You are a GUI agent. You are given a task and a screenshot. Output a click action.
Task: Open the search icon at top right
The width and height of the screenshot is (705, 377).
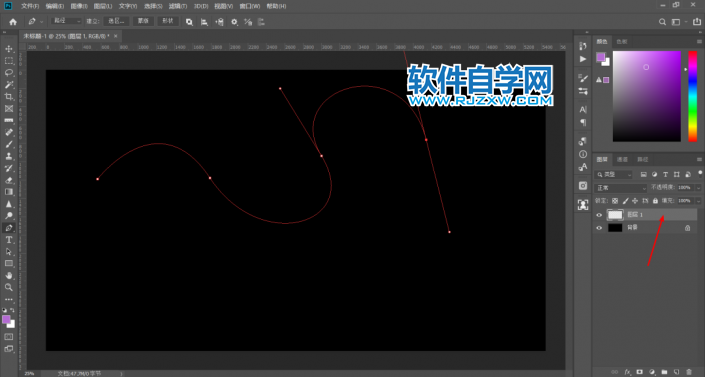[662, 22]
